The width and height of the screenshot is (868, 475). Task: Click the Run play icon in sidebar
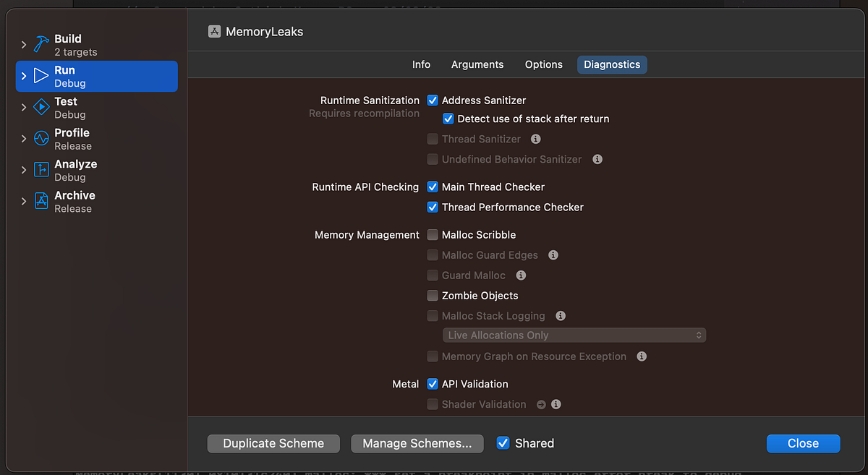tap(41, 75)
